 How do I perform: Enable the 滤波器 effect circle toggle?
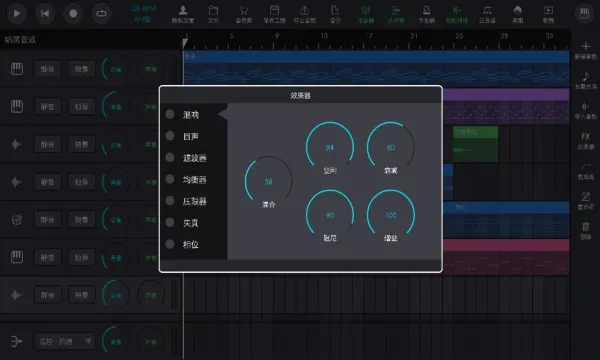point(170,157)
